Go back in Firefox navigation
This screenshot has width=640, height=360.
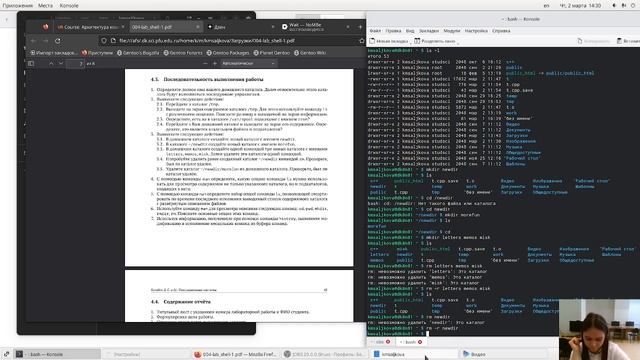pyautogui.click(x=34, y=41)
